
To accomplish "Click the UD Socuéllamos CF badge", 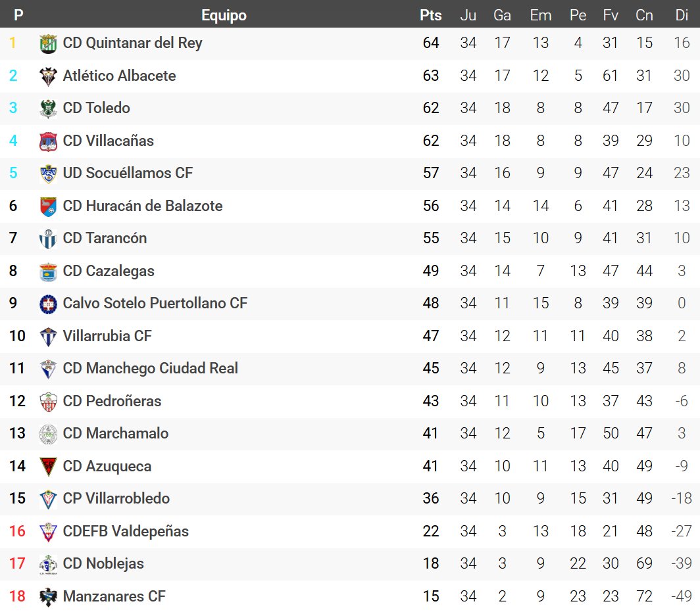I will coord(48,174).
